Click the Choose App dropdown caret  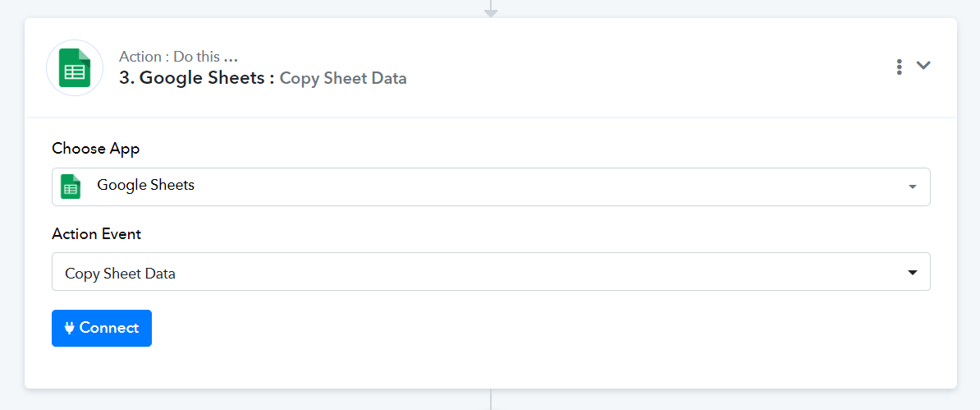pyautogui.click(x=912, y=187)
